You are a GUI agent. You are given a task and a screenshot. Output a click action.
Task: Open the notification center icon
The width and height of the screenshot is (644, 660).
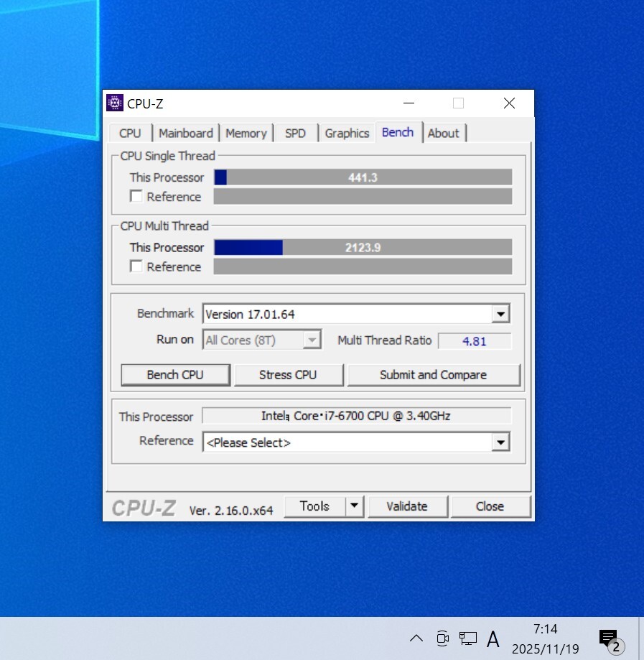point(609,638)
